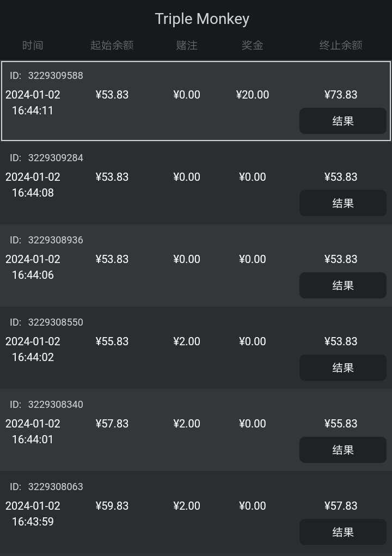Select the ¥20.00 prize amount
The height and width of the screenshot is (556, 392).
coord(253,95)
